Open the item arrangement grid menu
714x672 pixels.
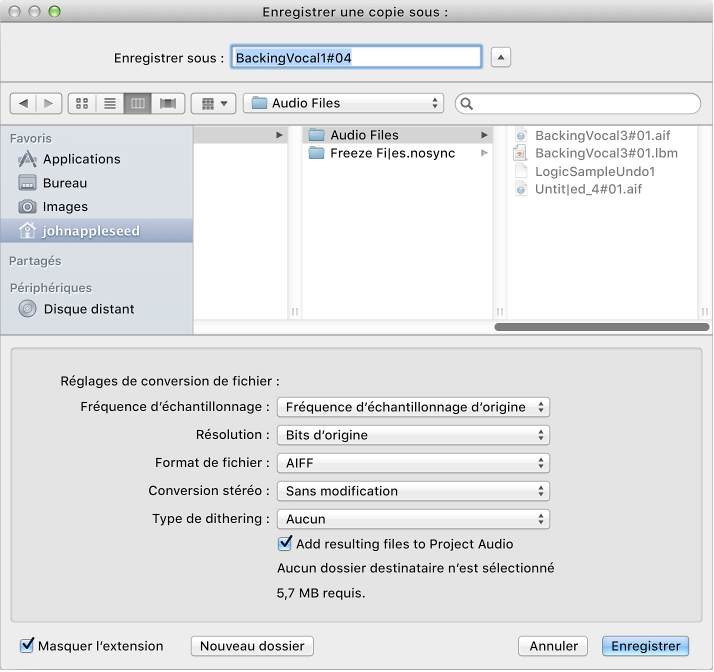point(214,103)
